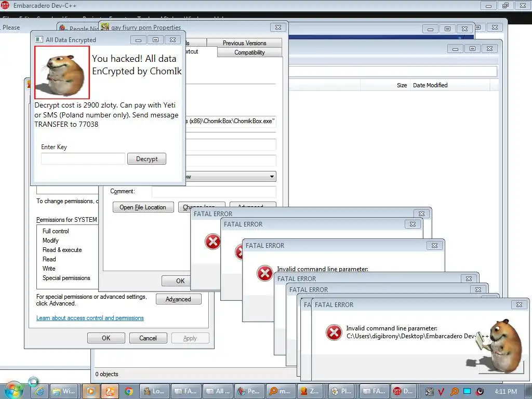Click the All Data Encrypted window icon
The width and height of the screenshot is (532, 399).
tap(39, 39)
